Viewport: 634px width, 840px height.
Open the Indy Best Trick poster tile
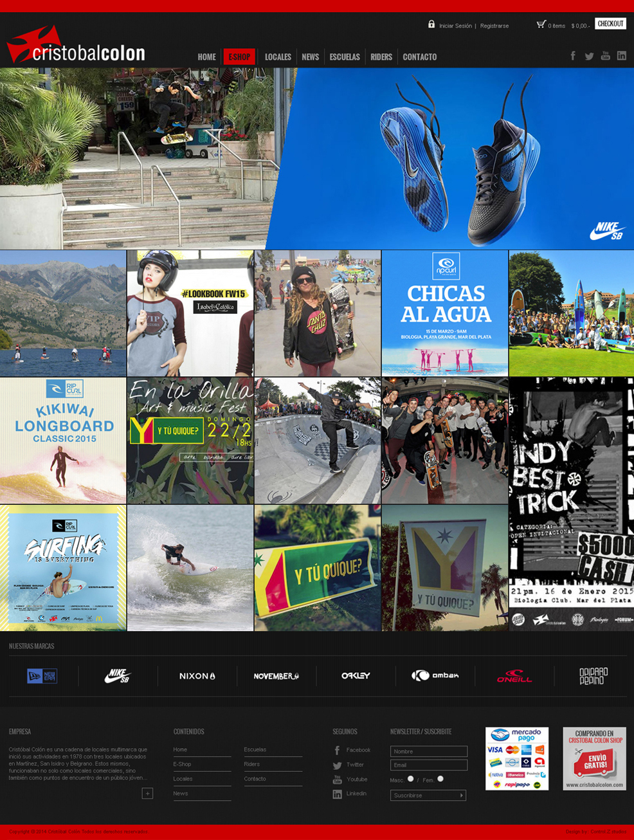pyautogui.click(x=572, y=504)
